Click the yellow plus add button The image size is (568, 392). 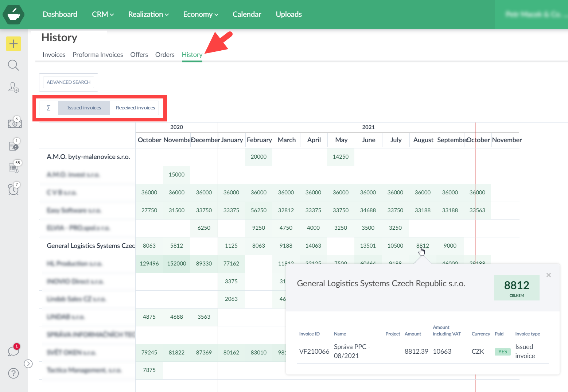[x=13, y=44]
